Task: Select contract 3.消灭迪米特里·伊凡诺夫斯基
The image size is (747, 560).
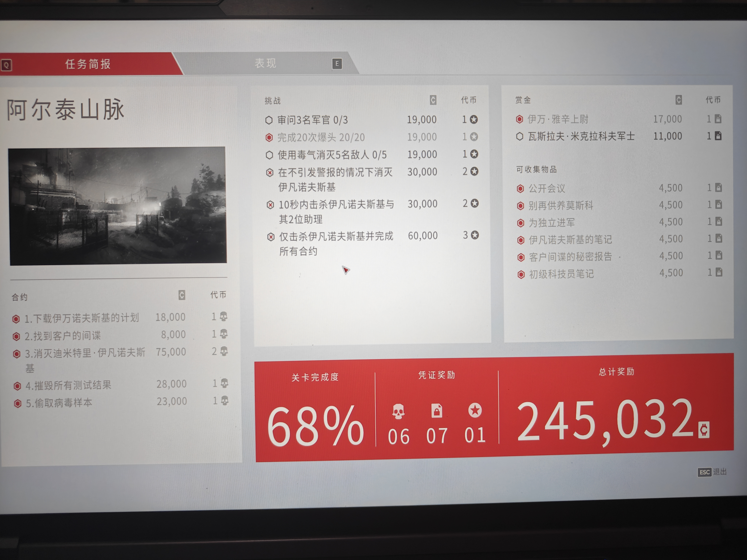Action: [121, 360]
